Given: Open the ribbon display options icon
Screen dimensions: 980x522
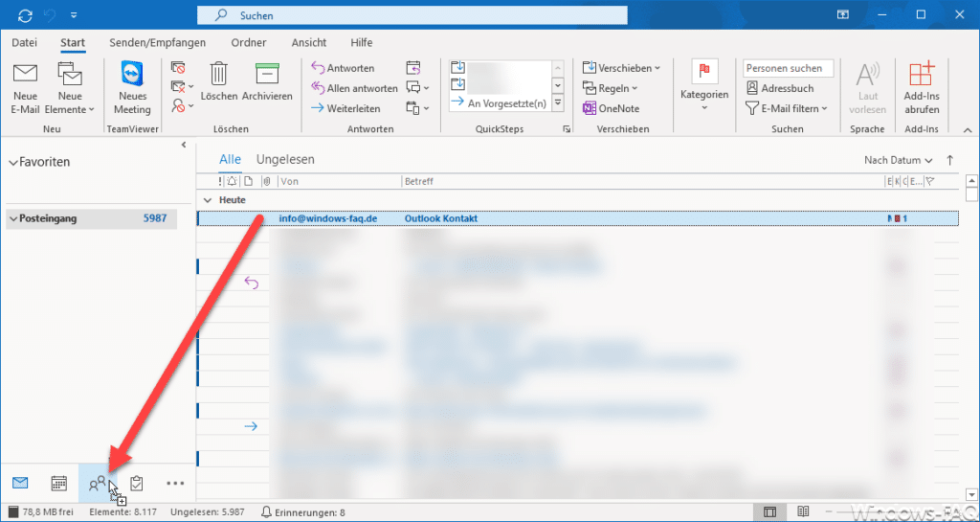Looking at the screenshot, I should click(x=842, y=14).
